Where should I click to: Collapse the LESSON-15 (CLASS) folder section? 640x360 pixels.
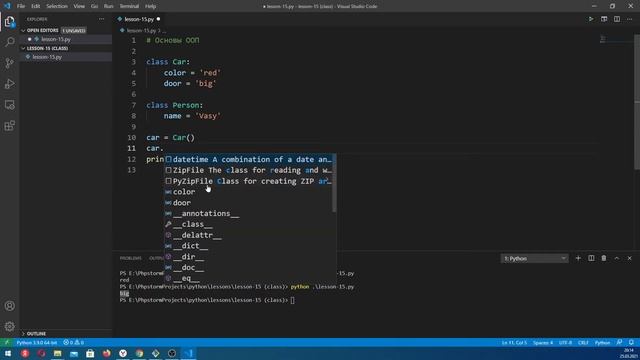[x=47, y=48]
